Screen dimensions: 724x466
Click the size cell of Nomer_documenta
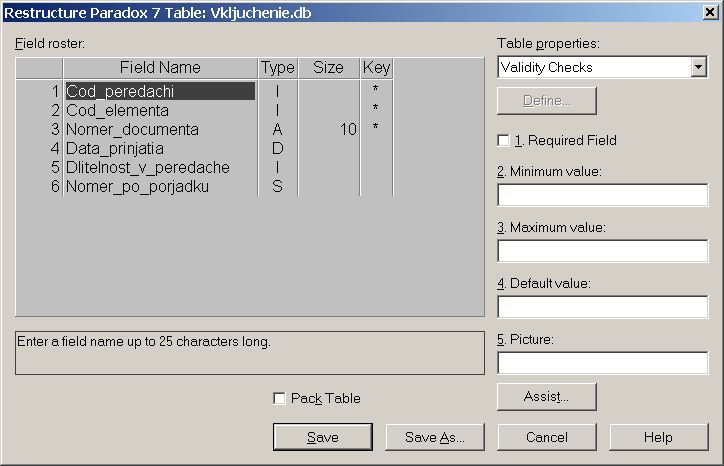[x=329, y=129]
